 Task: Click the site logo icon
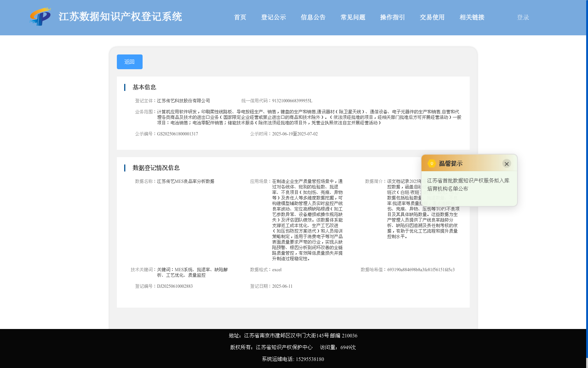pyautogui.click(x=40, y=17)
